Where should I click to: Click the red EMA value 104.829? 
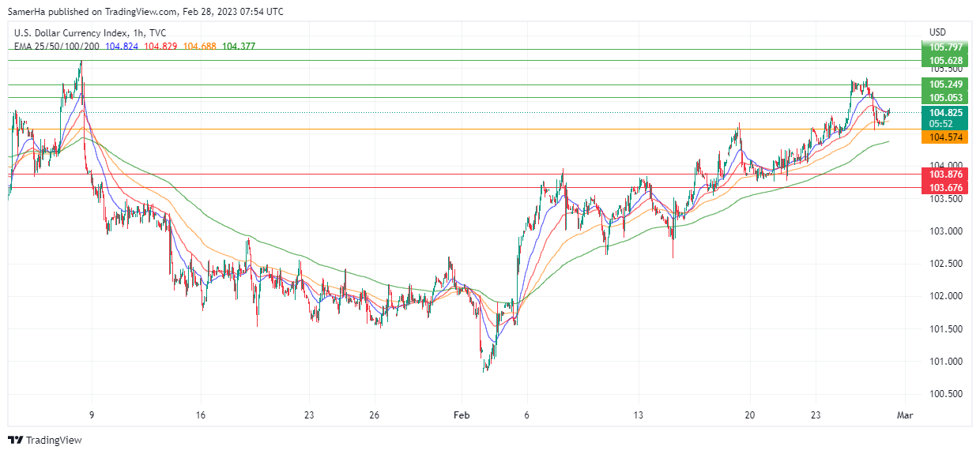click(160, 47)
